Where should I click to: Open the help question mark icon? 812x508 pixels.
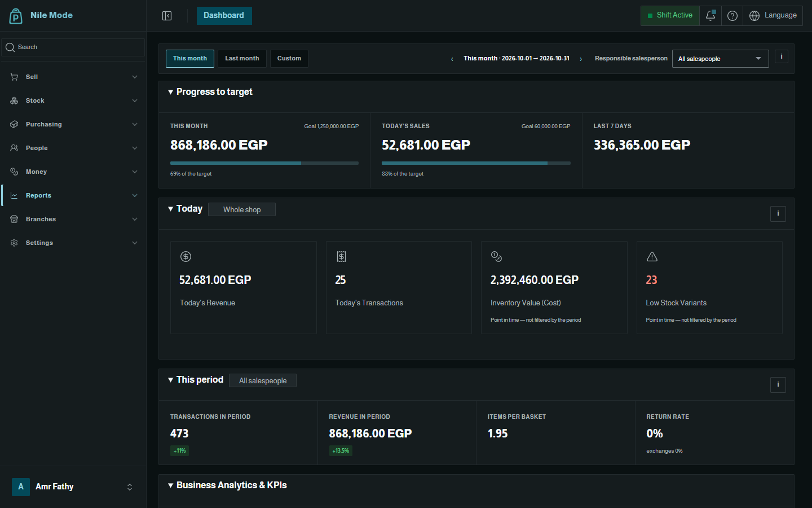[732, 16]
